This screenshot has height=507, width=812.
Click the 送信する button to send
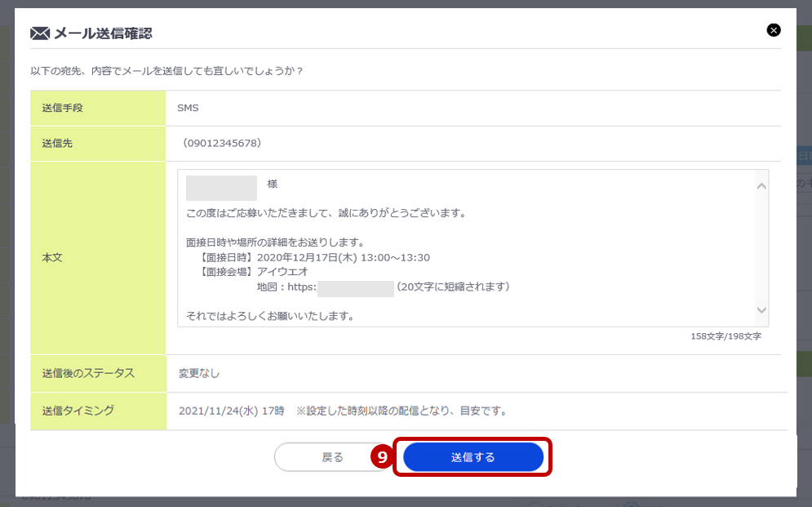click(473, 458)
